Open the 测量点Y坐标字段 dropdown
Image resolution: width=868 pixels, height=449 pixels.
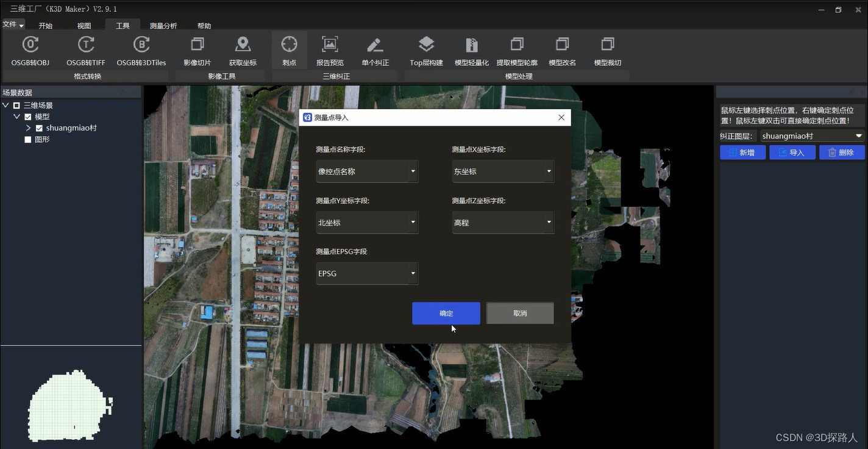[367, 223]
